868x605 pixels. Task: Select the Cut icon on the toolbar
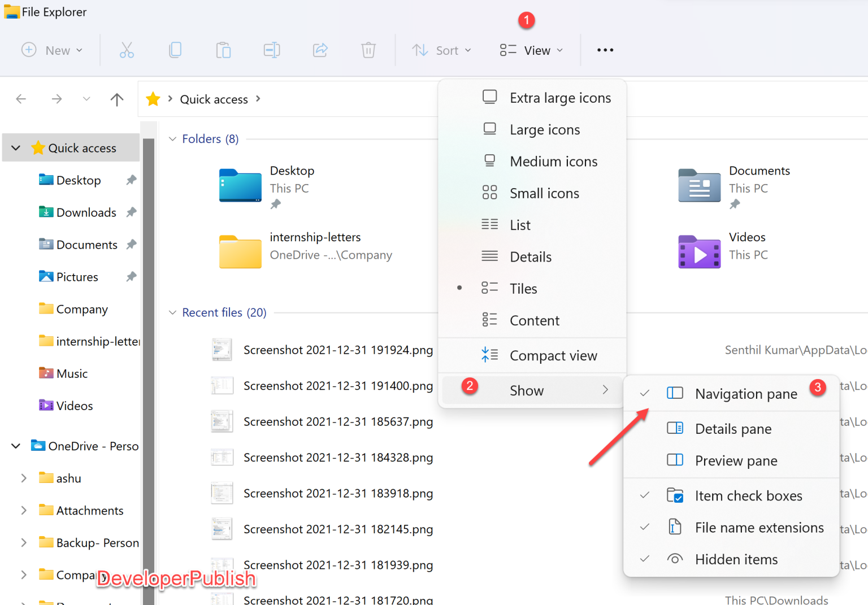[127, 50]
